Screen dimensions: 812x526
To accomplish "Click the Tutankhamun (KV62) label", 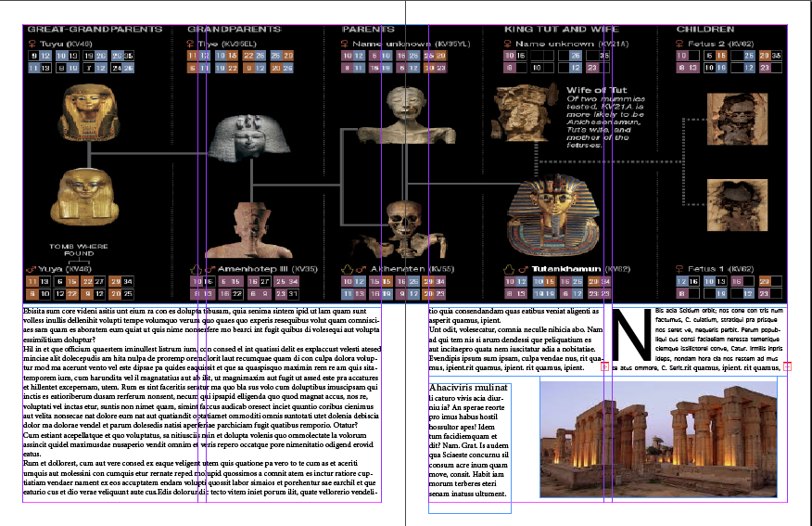I will point(581,269).
